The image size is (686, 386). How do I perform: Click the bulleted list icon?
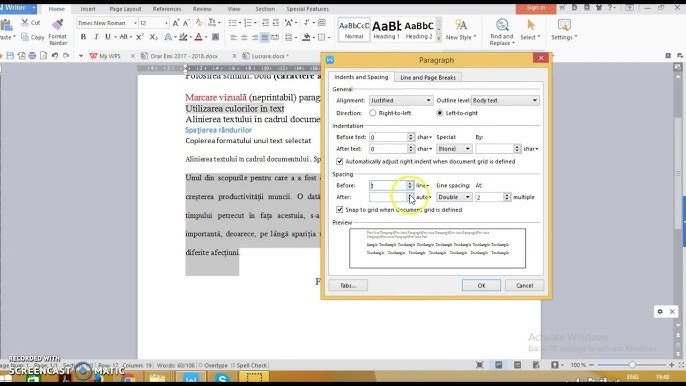click(232, 23)
